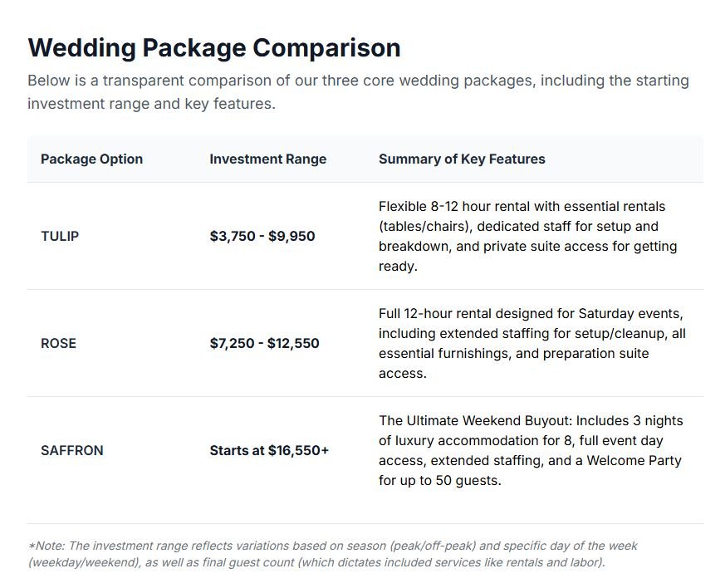The image size is (725, 588).
Task: Click the Summary of Key Features header
Action: pyautogui.click(x=462, y=159)
